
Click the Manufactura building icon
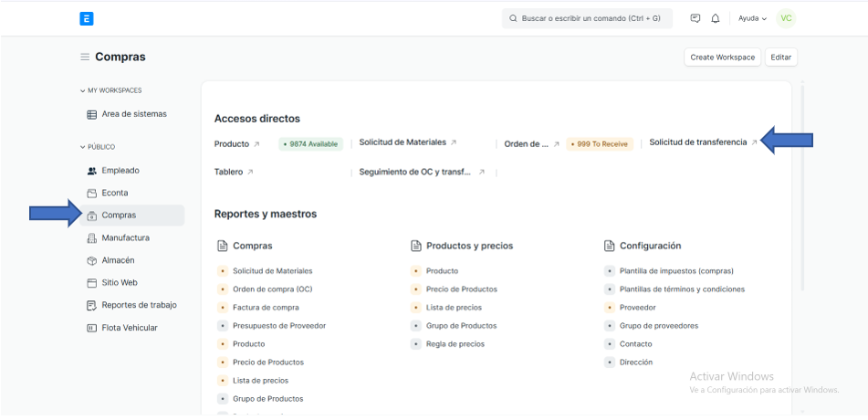[x=92, y=237]
